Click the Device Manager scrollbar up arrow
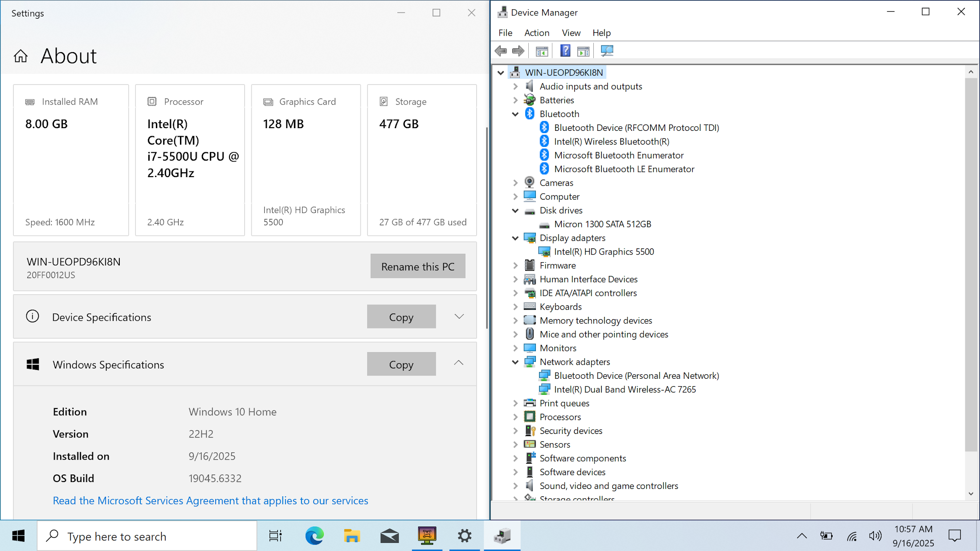This screenshot has height=551, width=980. tap(971, 72)
